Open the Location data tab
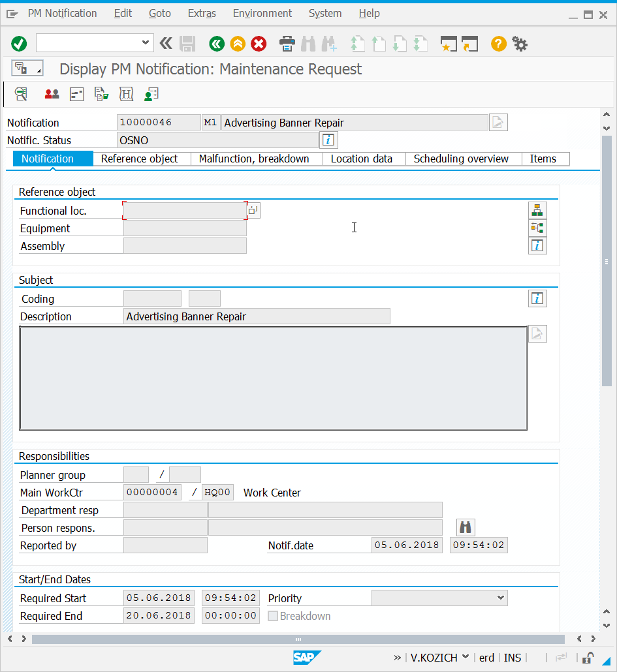This screenshot has height=672, width=617. pos(362,159)
